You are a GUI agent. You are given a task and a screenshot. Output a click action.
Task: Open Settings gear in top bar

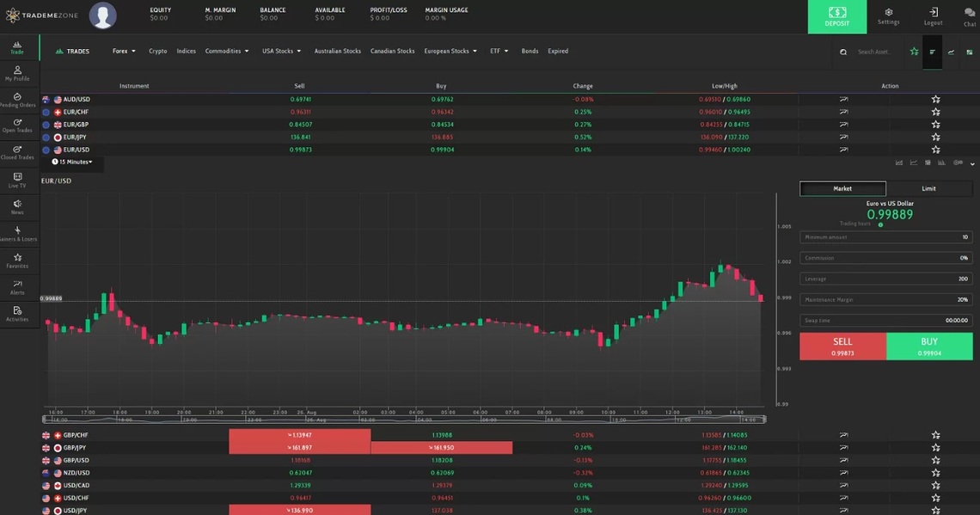[x=888, y=16]
